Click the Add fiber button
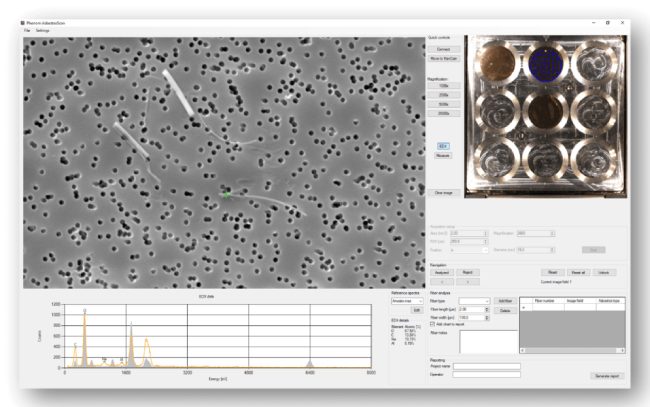Image resolution: width=650 pixels, height=407 pixels. tap(505, 300)
